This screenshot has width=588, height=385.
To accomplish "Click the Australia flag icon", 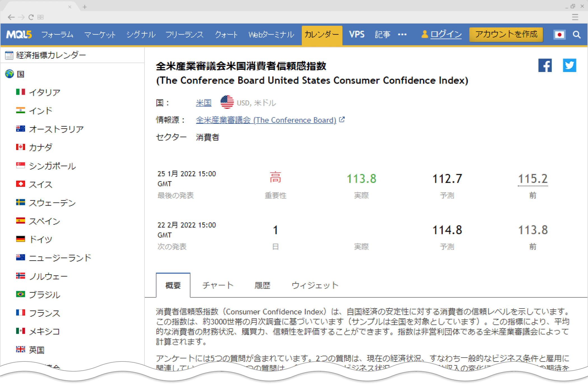I will [20, 129].
